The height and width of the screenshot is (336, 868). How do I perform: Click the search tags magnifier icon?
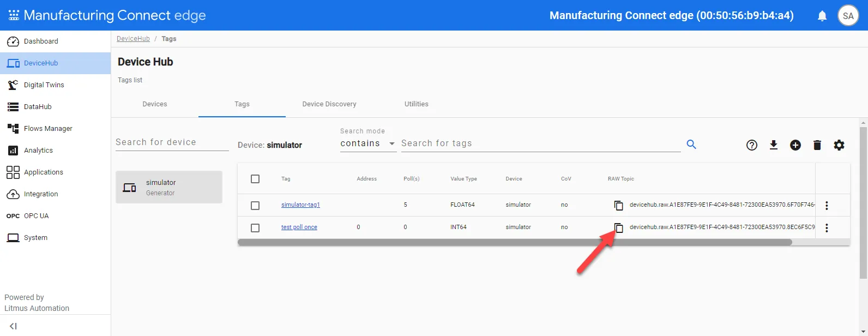(691, 144)
